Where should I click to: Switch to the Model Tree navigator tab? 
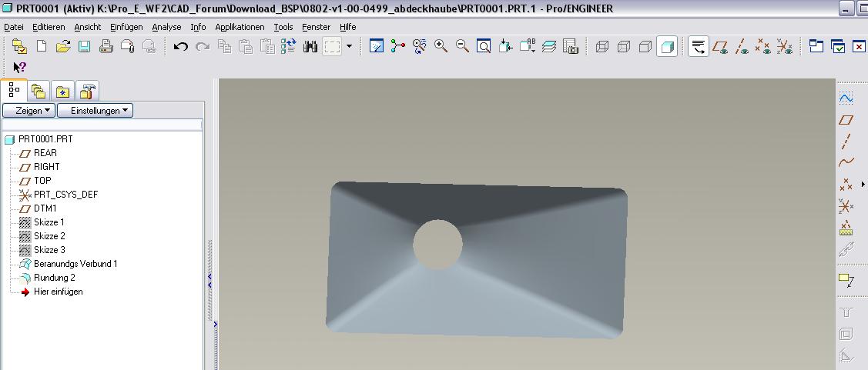pyautogui.click(x=14, y=90)
